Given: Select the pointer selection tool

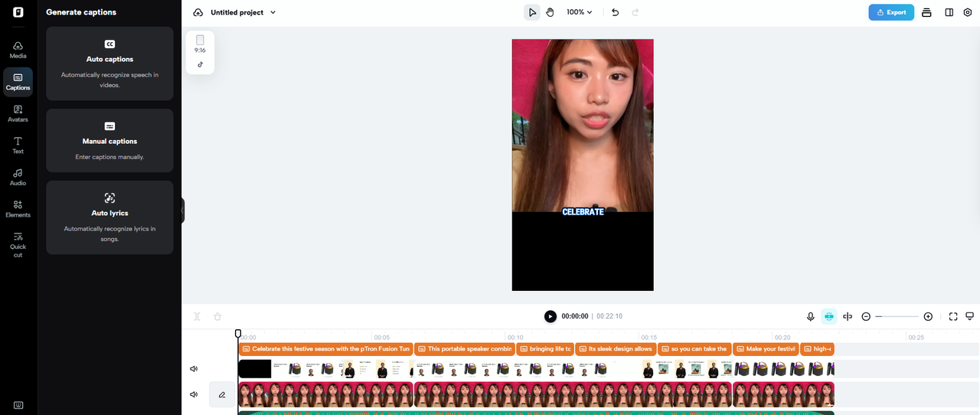Looking at the screenshot, I should click(532, 12).
